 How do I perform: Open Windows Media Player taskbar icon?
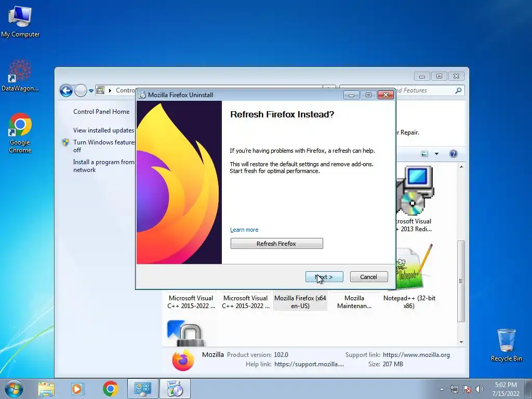77,389
